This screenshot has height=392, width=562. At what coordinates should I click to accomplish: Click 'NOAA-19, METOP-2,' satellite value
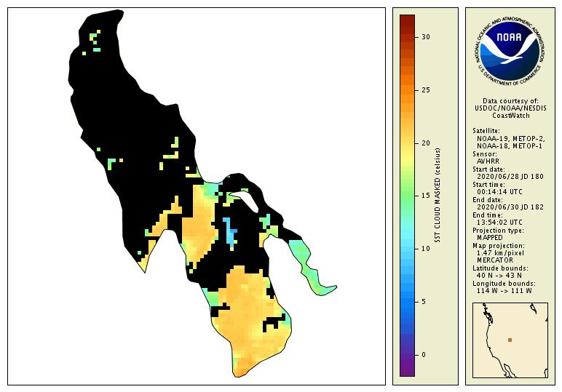pos(511,139)
